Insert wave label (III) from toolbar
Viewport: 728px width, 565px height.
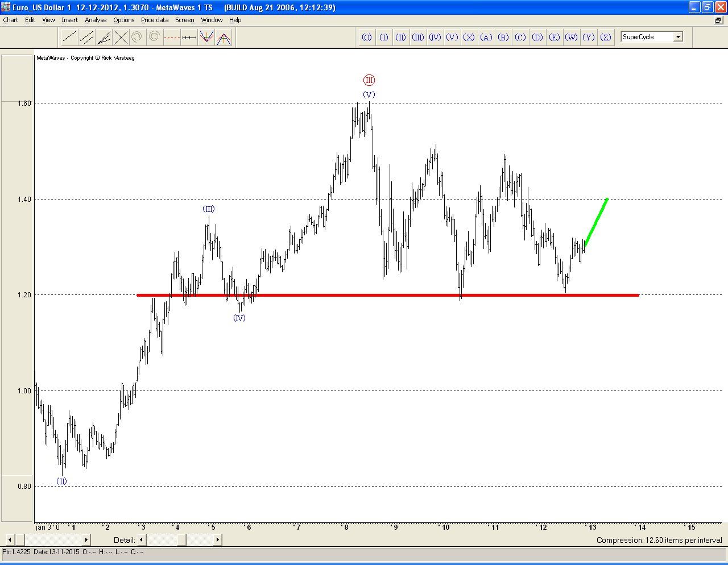coord(418,38)
